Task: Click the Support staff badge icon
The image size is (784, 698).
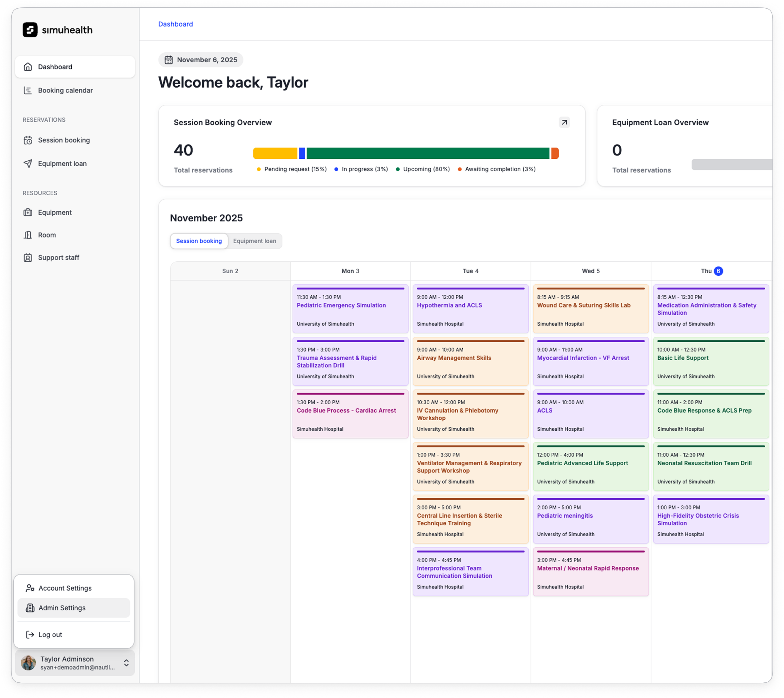Action: (28, 258)
